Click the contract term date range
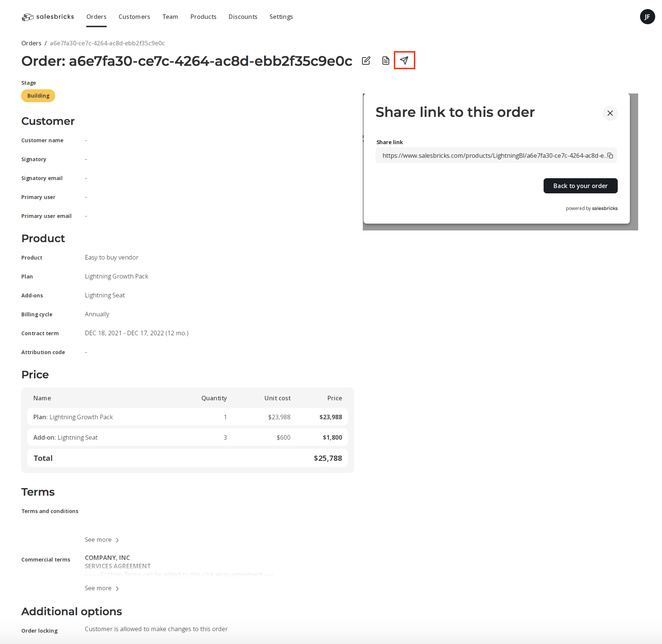 (137, 333)
